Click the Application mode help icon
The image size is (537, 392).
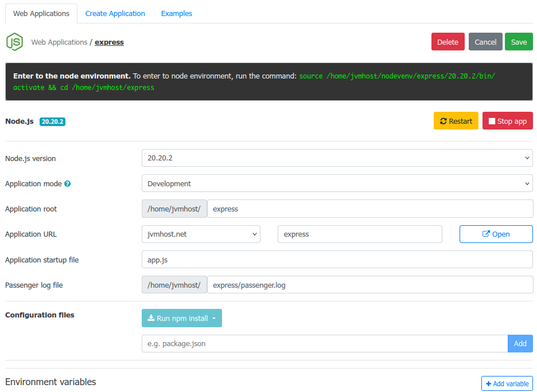[68, 184]
